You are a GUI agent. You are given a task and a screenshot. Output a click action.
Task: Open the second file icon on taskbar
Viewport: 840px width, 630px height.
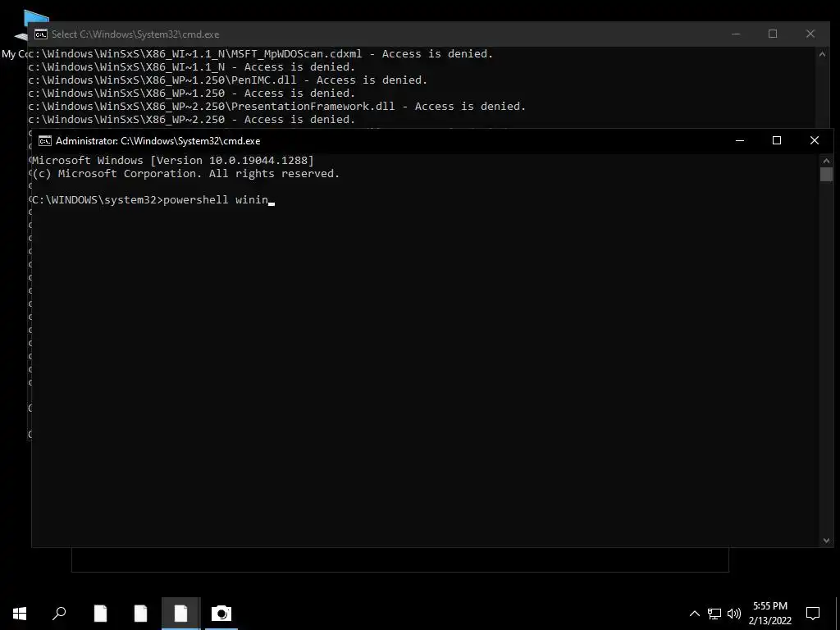[141, 614]
